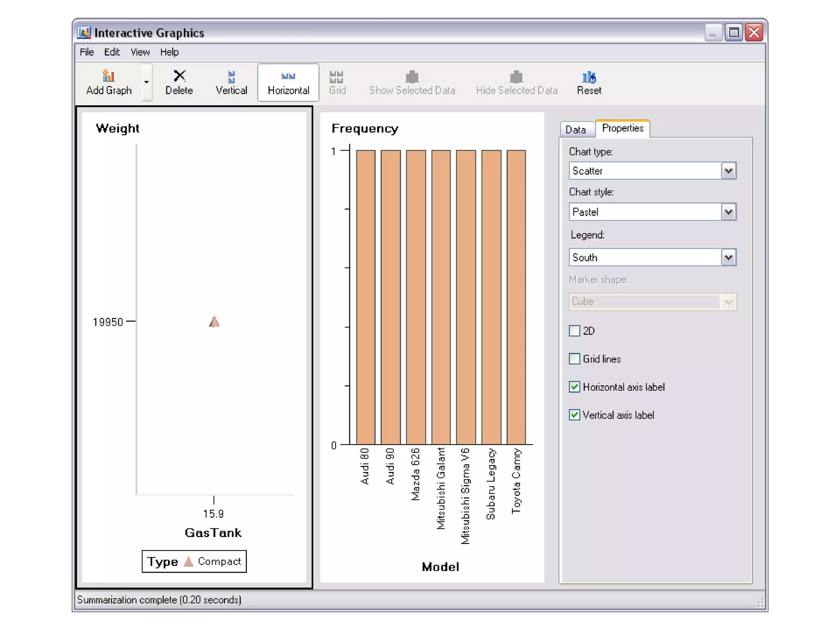Click the Delete graph X icon
840x630 pixels.
(x=179, y=76)
